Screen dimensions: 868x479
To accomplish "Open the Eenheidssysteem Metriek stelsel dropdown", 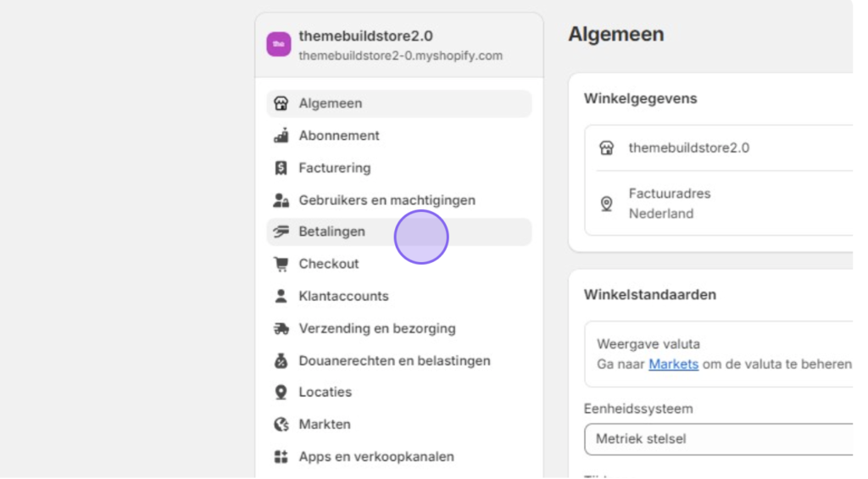I will (x=719, y=439).
